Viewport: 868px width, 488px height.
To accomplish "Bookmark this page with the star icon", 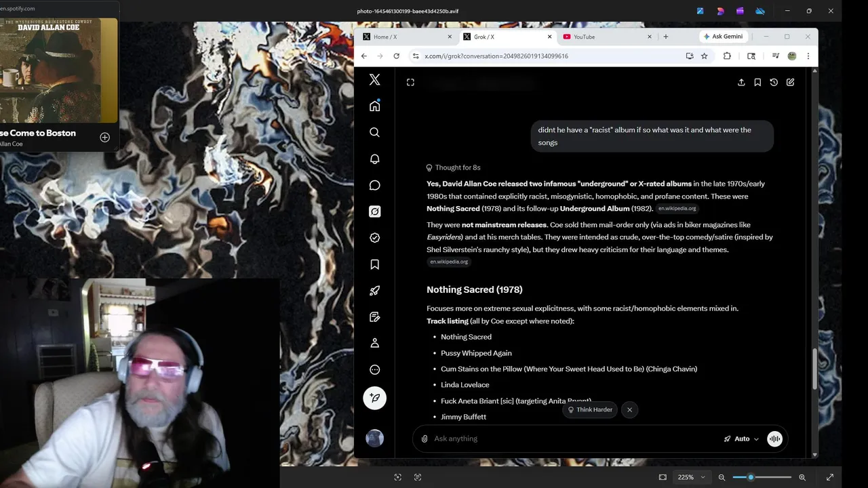I will click(x=705, y=56).
